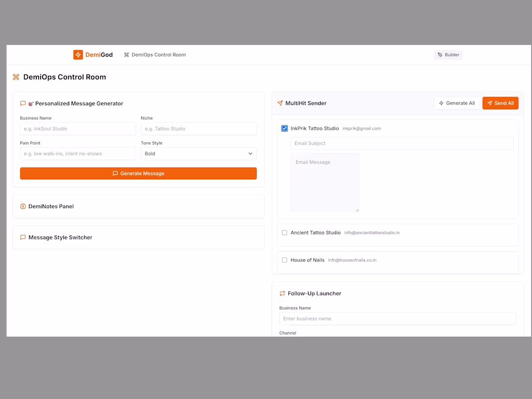
Task: Click the speech bubble icon on Personalized Message Generator
Action: coord(23,103)
